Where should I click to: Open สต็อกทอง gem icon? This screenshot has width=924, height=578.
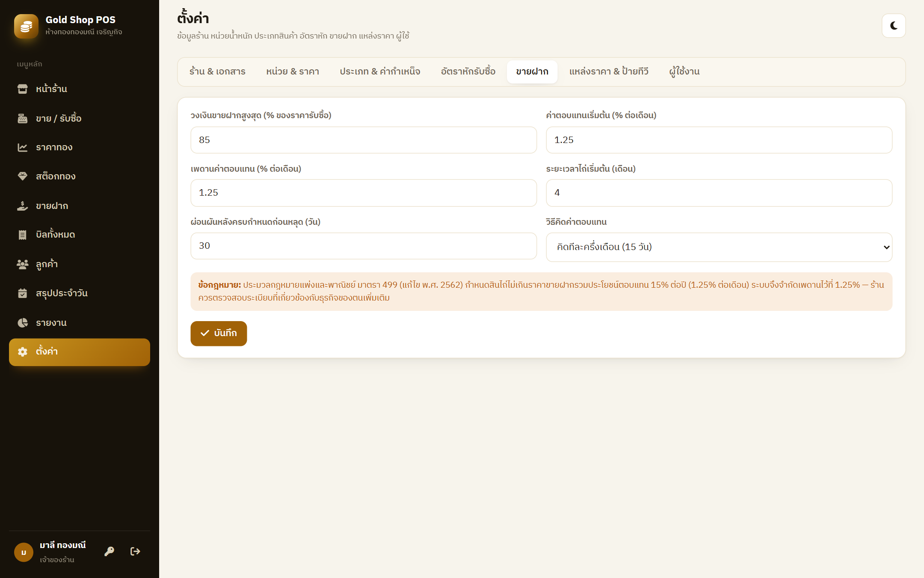23,176
